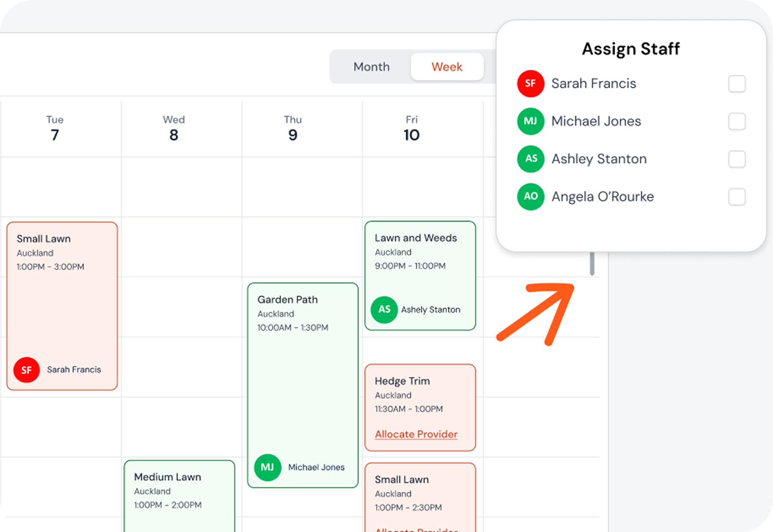The image size is (773, 532).
Task: Select the Angela O'Rourke checkbox
Action: (x=736, y=197)
